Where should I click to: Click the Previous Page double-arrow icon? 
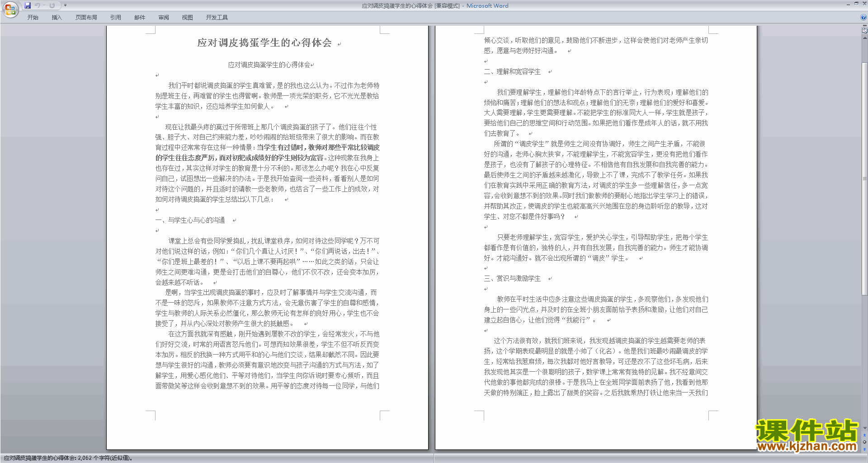pyautogui.click(x=864, y=435)
